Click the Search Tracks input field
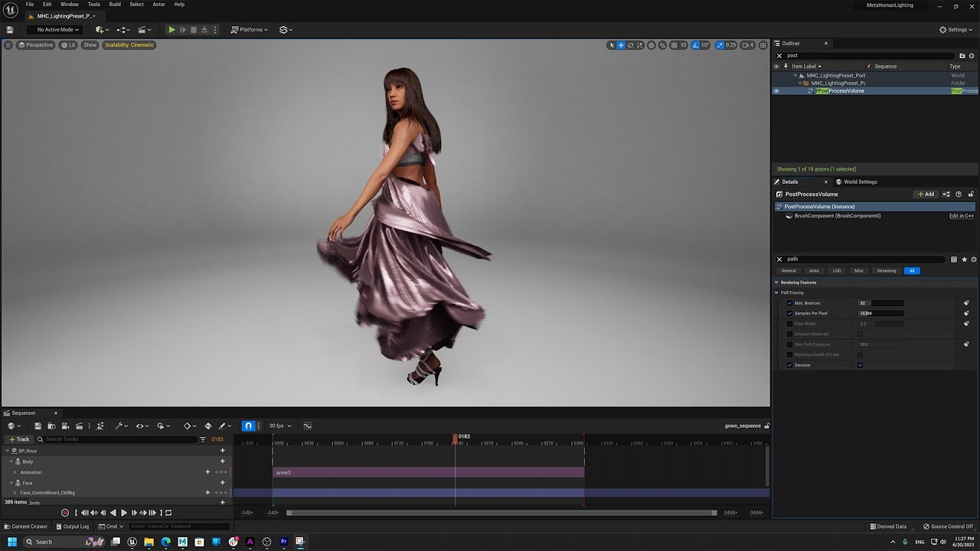Screen dimensions: 980x551 (119, 439)
